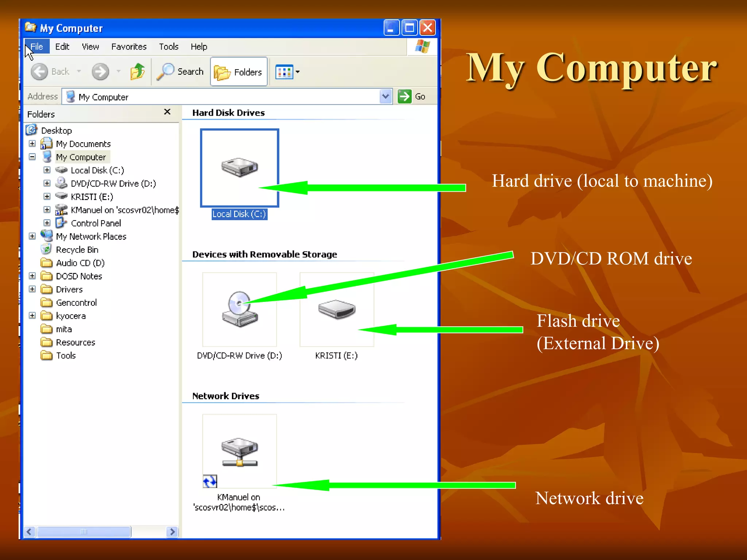
Task: Click Local Disk (C:) tree drive icon
Action: tap(61, 170)
